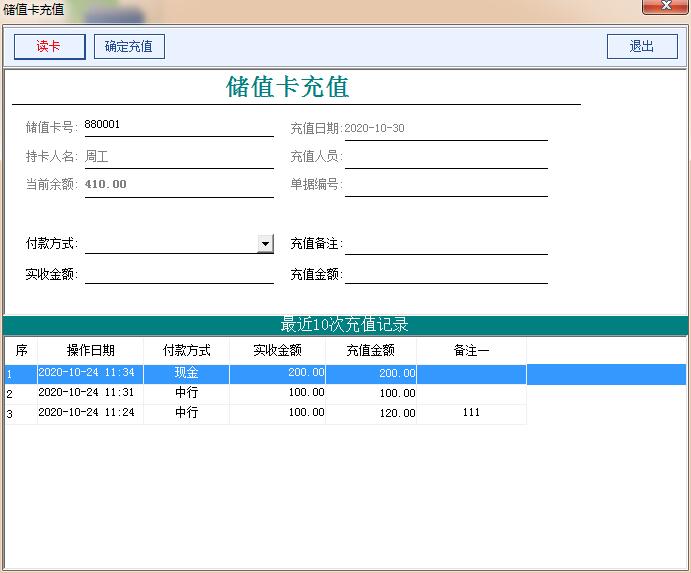Click the 单据编号 input field

446,185
